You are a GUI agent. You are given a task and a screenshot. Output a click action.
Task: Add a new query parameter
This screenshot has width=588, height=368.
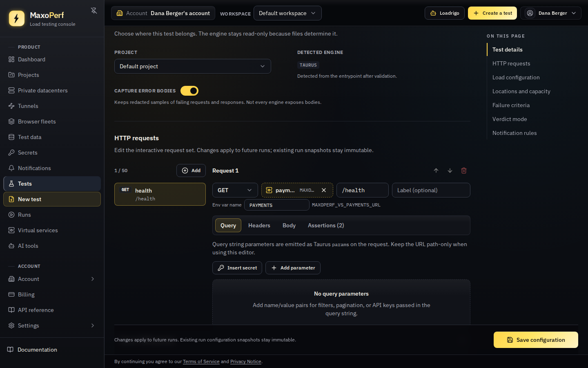293,268
